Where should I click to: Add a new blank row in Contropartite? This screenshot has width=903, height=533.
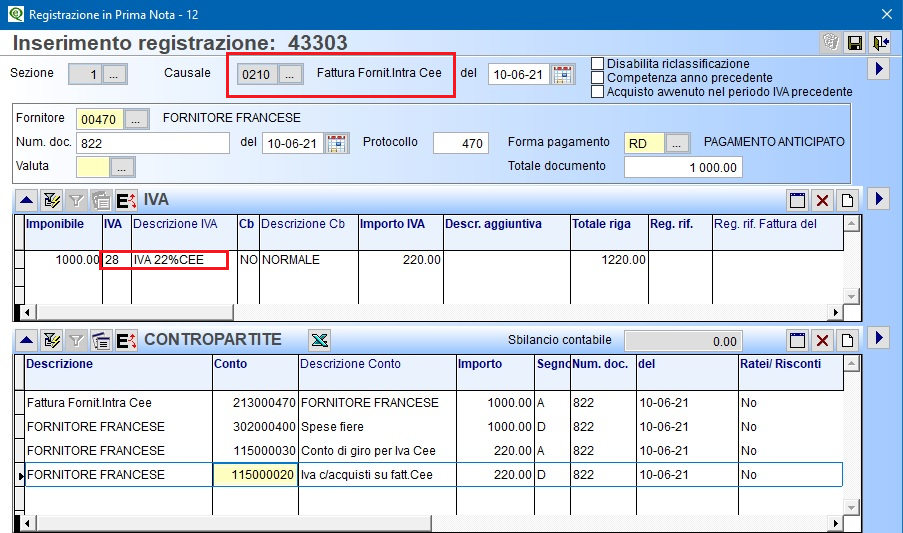click(x=847, y=340)
